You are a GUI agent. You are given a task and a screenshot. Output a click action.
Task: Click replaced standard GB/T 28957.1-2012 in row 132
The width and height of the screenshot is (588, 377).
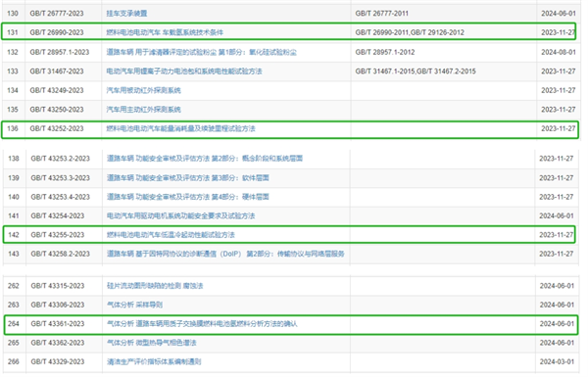[385, 52]
